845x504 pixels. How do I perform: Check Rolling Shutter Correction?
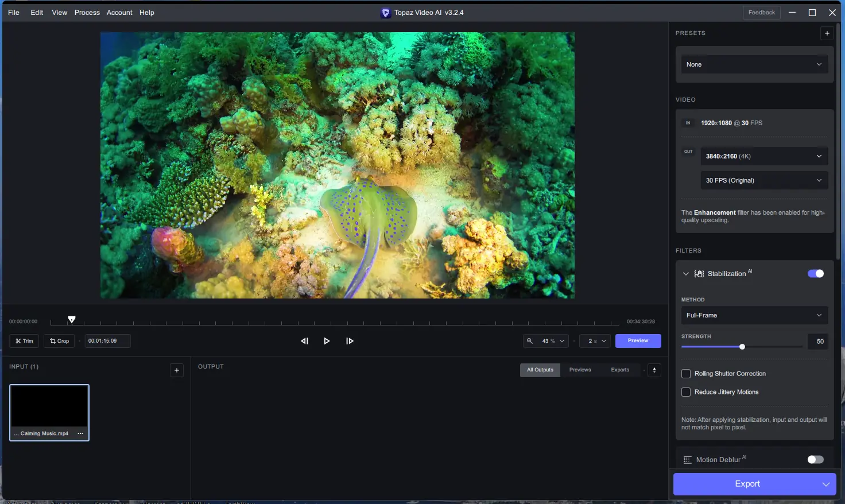pos(686,374)
